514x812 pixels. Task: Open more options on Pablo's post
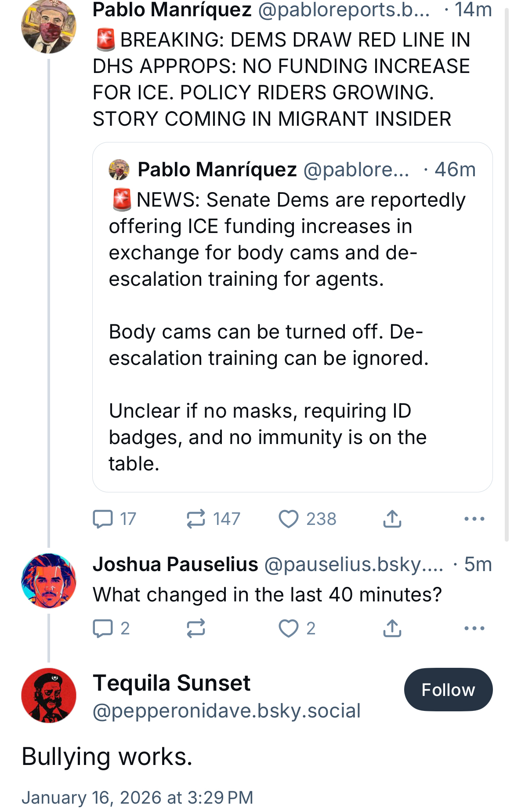(474, 519)
